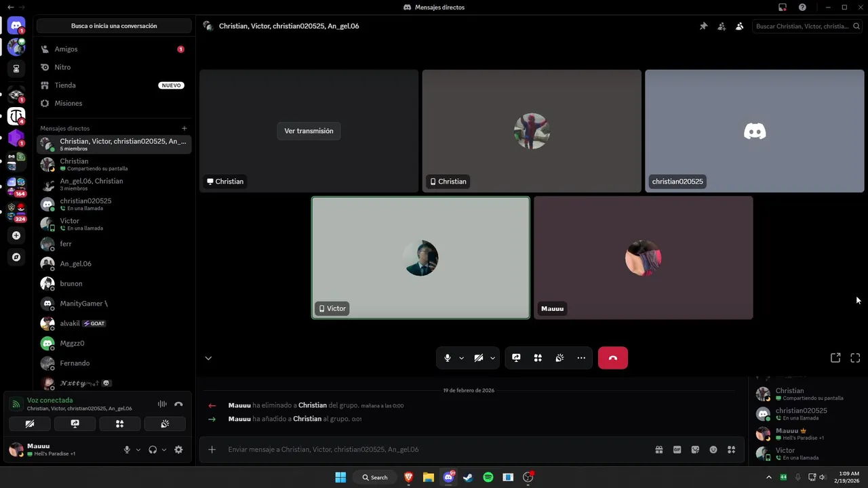Screen dimensions: 868x488
Task: Share your screen from call controls
Action: coord(516,358)
